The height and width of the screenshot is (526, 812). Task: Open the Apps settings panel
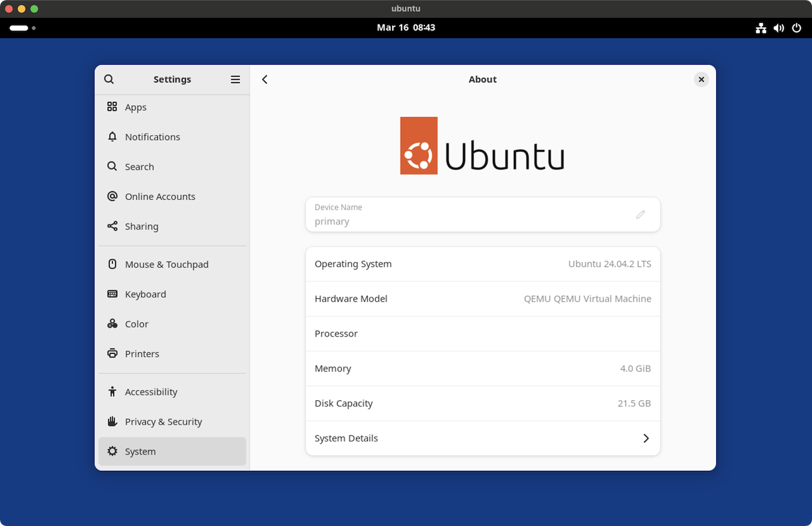pyautogui.click(x=172, y=107)
